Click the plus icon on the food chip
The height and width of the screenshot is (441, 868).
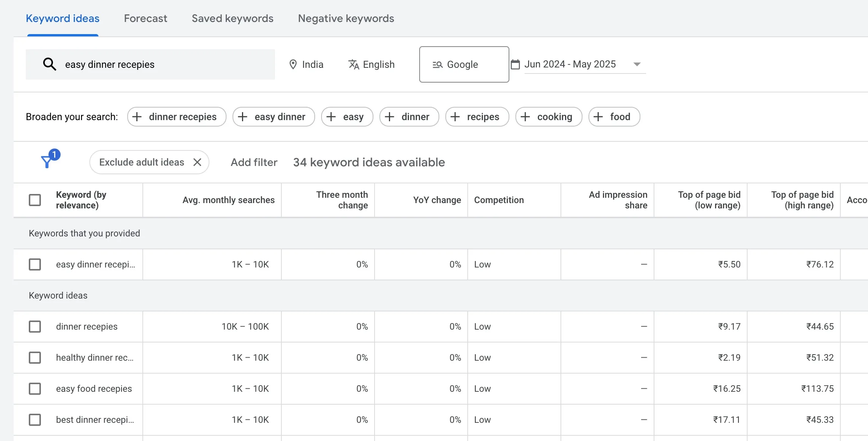click(x=598, y=117)
